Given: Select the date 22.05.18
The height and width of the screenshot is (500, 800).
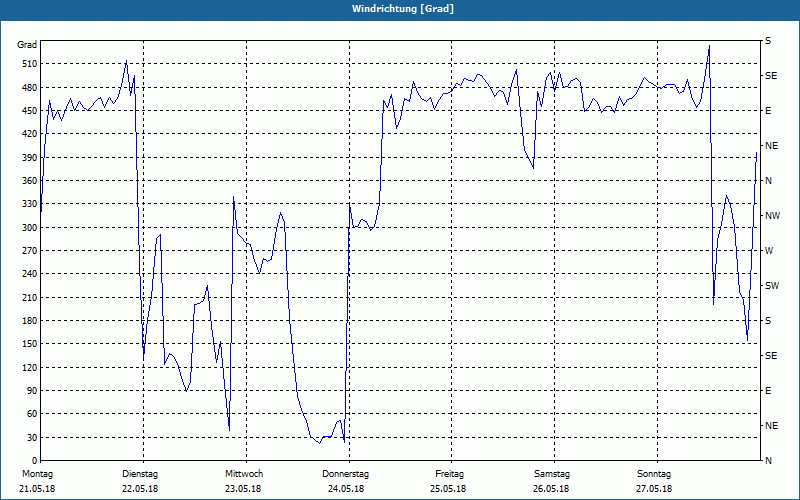Looking at the screenshot, I should [140, 489].
